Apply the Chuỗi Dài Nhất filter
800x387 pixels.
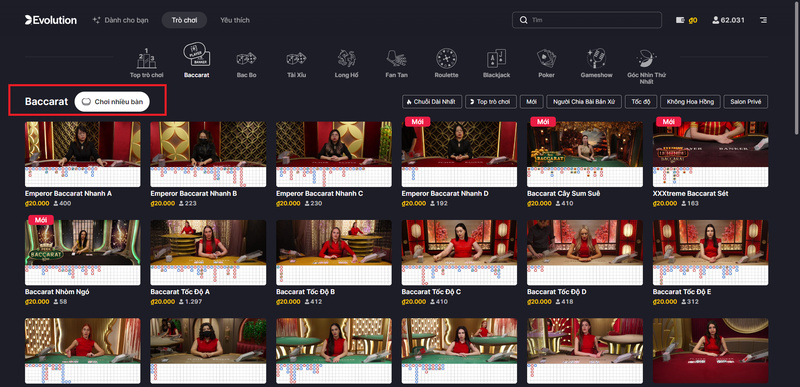point(432,101)
